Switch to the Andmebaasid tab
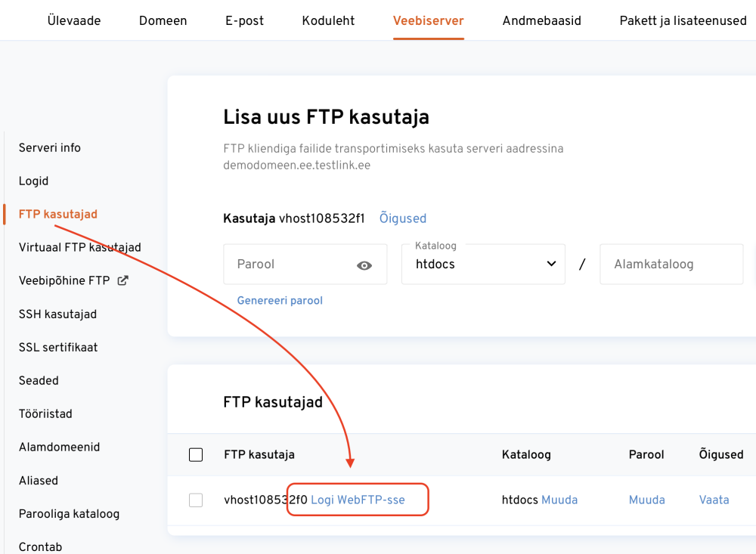 coord(541,20)
